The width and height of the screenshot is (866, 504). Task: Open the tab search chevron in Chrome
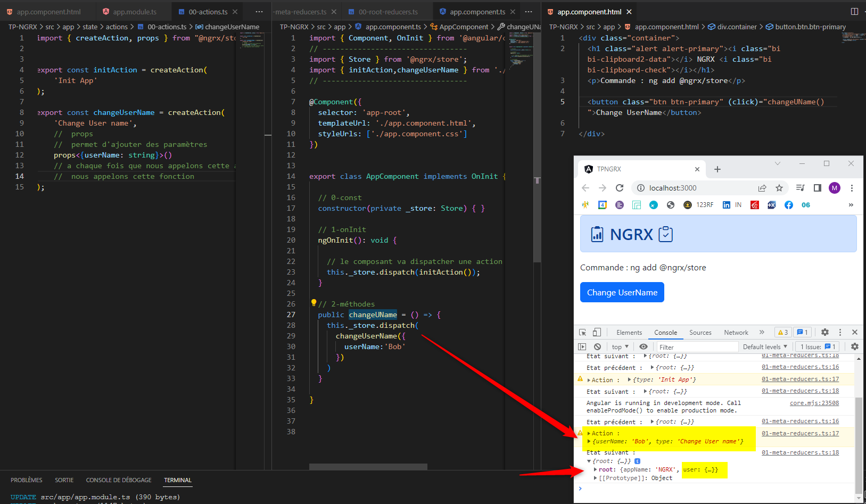tap(778, 163)
